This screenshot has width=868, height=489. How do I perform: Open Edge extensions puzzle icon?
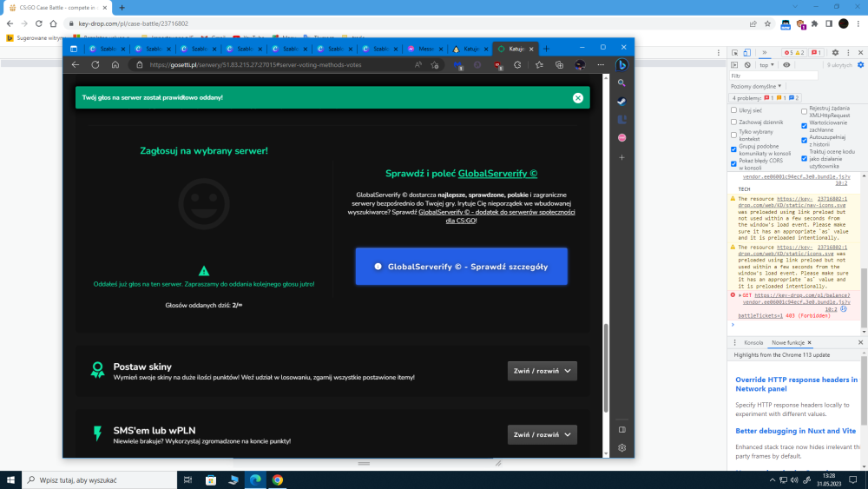(x=517, y=65)
